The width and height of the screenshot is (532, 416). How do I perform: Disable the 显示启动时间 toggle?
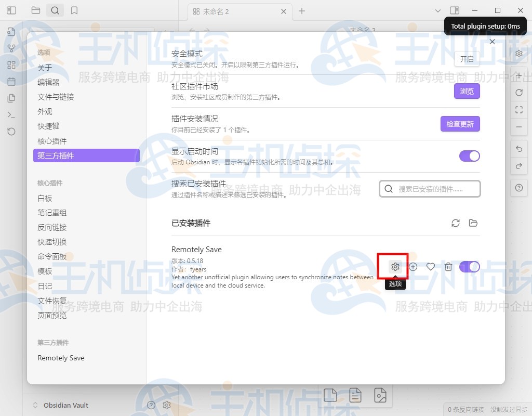pos(470,156)
